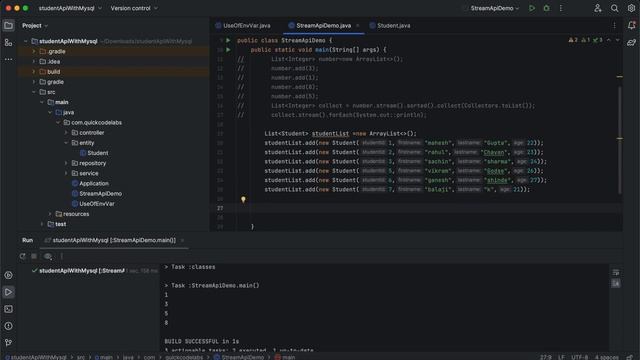Image resolution: width=640 pixels, height=360 pixels.
Task: Open the Problems tool window icon
Action: point(8,326)
